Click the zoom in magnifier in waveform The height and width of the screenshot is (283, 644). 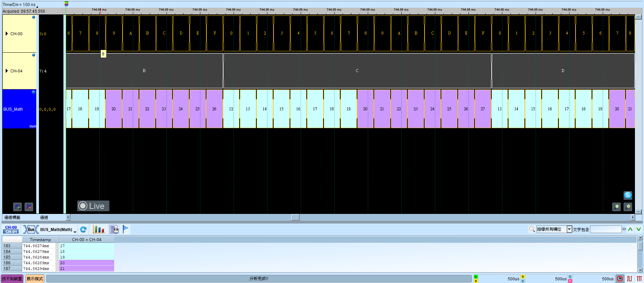pyautogui.click(x=628, y=207)
